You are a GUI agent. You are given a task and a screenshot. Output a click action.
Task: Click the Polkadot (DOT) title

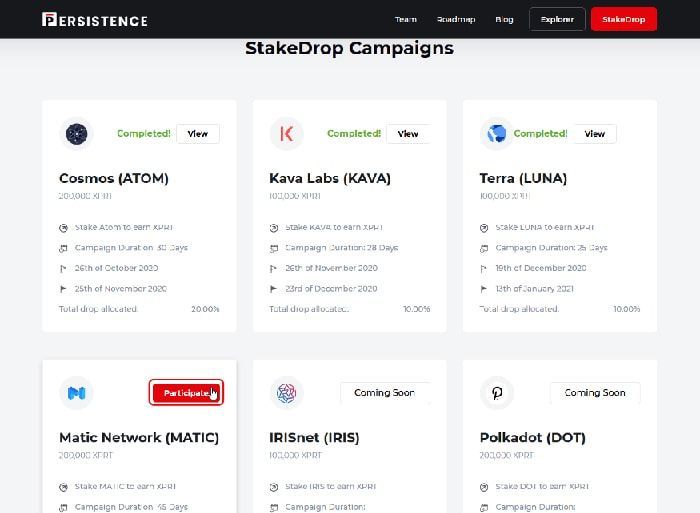(533, 438)
